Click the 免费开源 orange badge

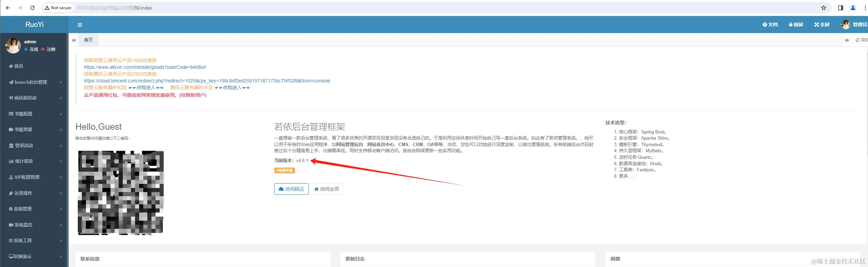coord(284,171)
